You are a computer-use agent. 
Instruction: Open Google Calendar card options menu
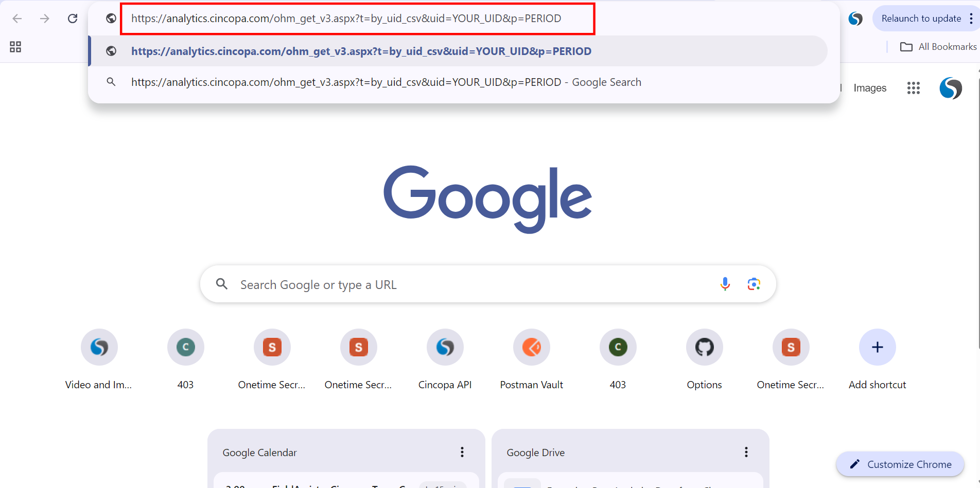tap(462, 452)
